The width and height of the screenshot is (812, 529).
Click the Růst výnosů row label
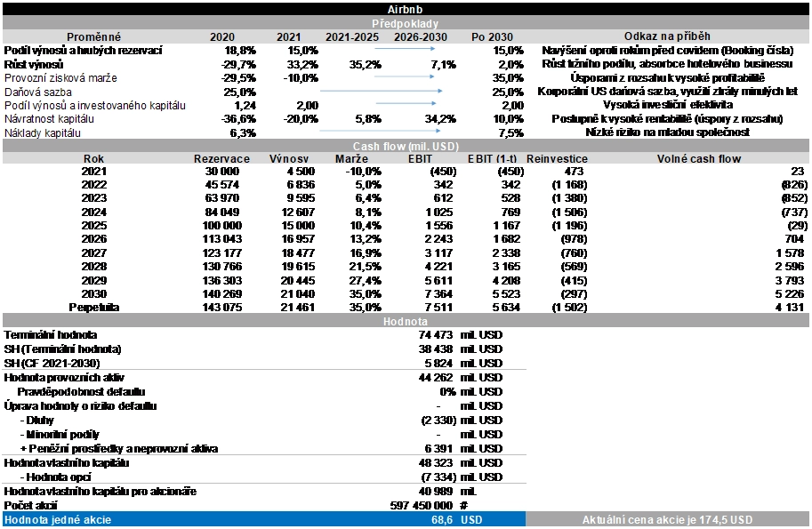click(x=34, y=64)
